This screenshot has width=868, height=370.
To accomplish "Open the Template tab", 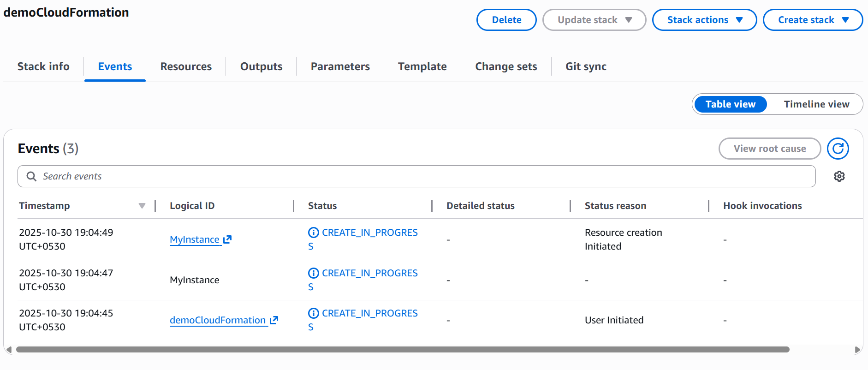I will 422,66.
